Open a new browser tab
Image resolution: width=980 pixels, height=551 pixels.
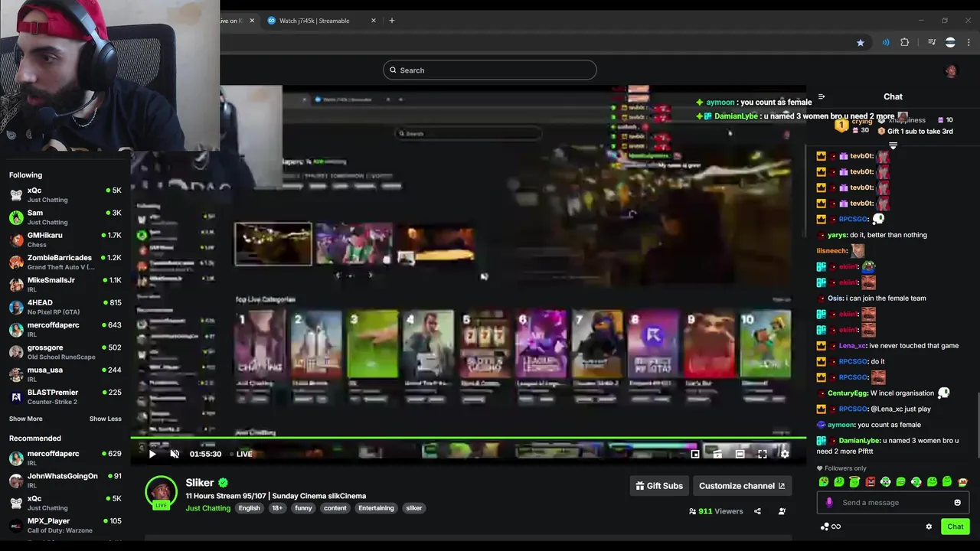[392, 21]
